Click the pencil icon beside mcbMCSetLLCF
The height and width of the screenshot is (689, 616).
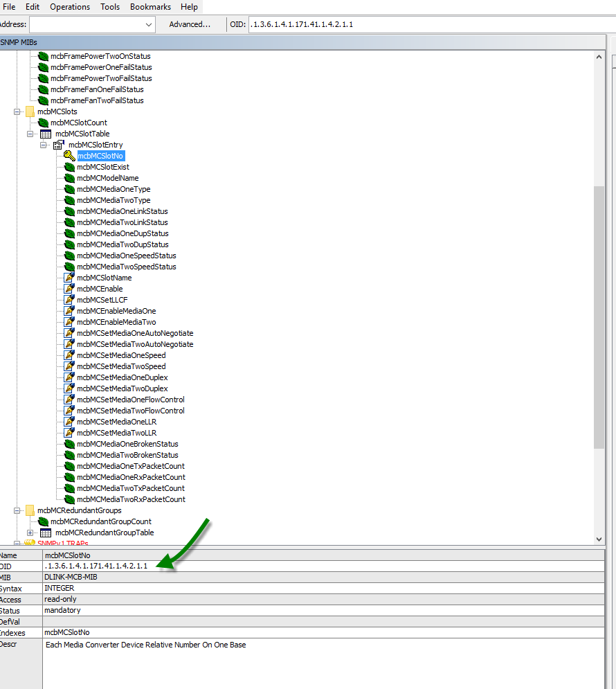69,300
